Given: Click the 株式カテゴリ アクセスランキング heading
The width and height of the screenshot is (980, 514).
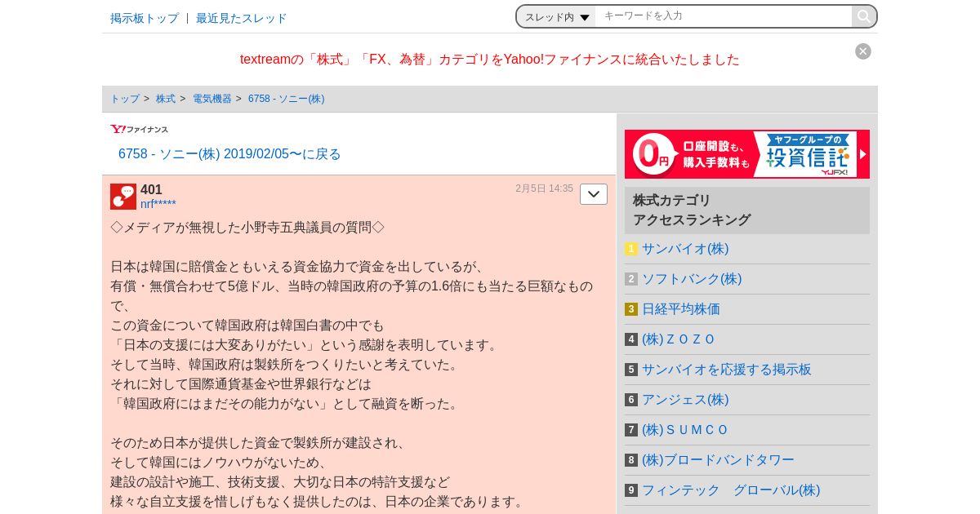Looking at the screenshot, I should pos(747,210).
